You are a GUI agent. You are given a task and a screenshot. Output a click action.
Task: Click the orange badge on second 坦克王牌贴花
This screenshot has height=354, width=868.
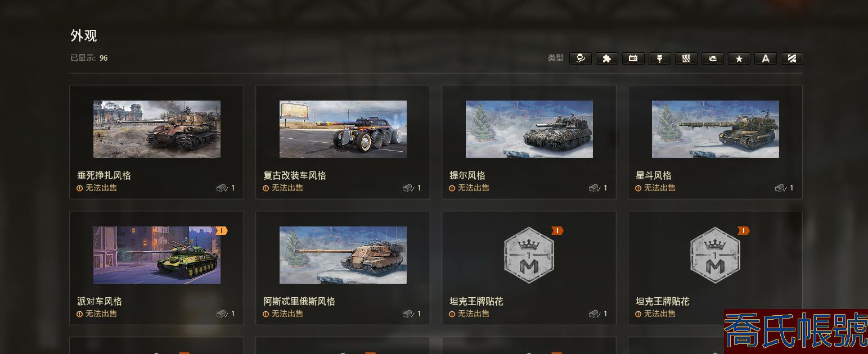pyautogui.click(x=743, y=230)
